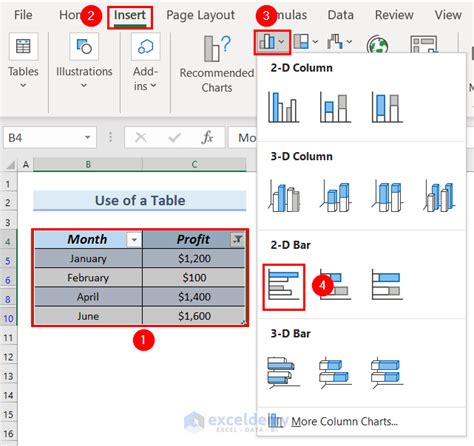Image resolution: width=474 pixels, height=446 pixels.
Task: Open the Profit column filter button
Action: click(238, 240)
